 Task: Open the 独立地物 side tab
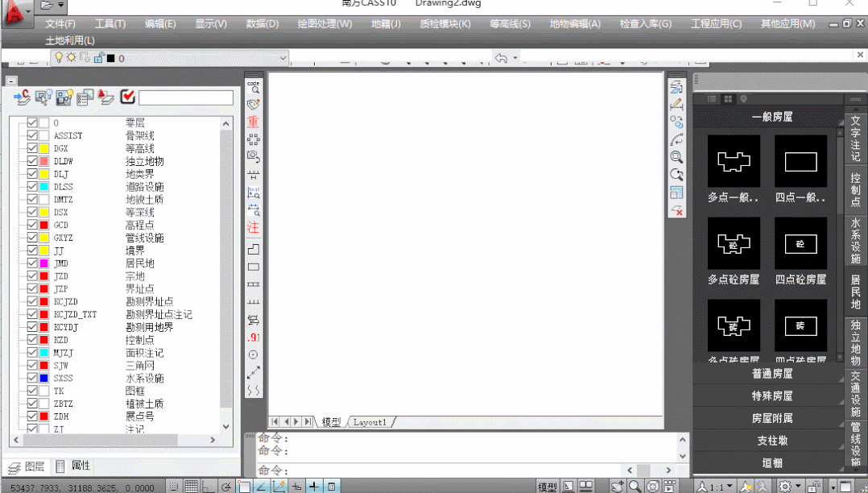pyautogui.click(x=856, y=342)
